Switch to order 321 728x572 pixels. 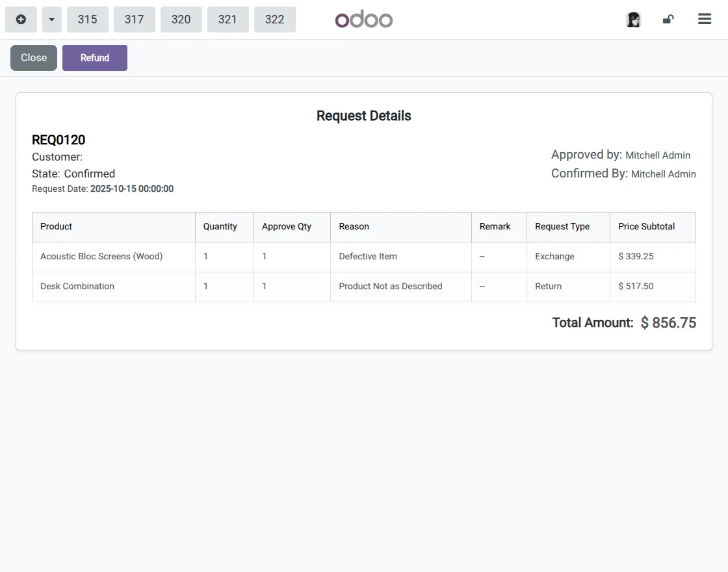[x=227, y=19]
